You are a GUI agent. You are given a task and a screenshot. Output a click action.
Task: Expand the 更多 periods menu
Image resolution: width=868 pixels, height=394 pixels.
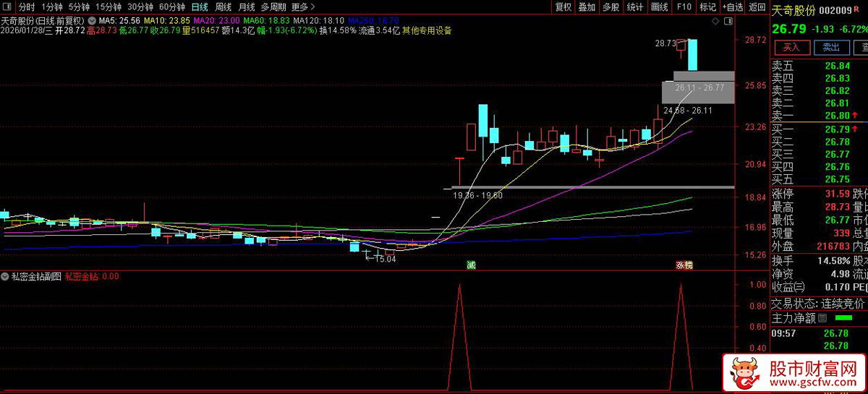point(303,7)
